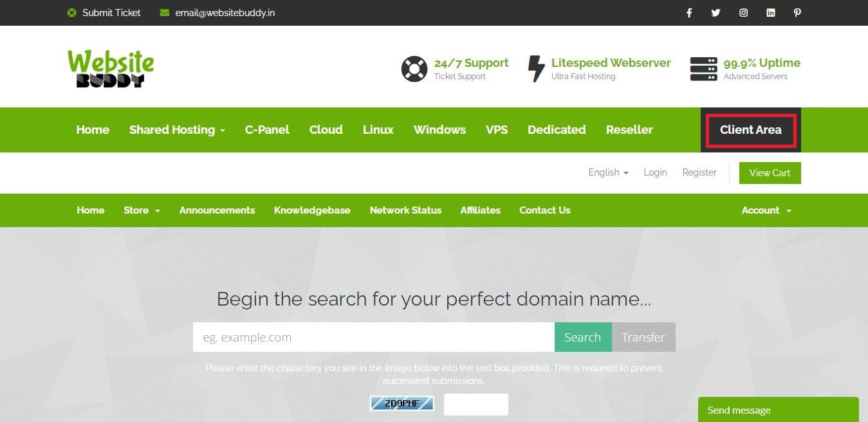
Task: Go to the VPS hosting page
Action: (496, 130)
